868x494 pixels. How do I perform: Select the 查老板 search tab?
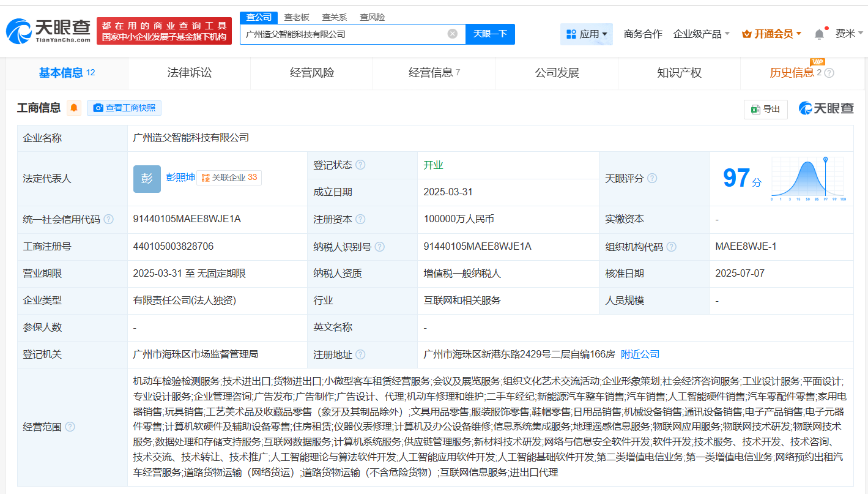[x=297, y=17]
